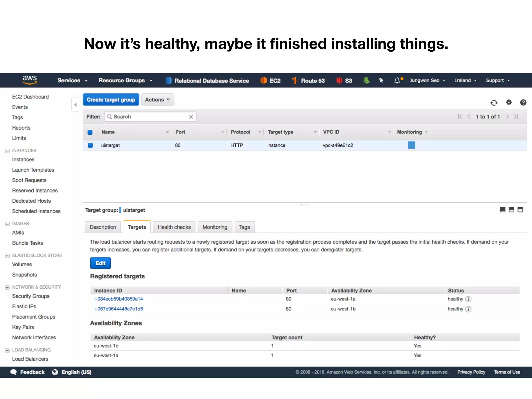Open the Jungwon Seo account menu

(427, 81)
